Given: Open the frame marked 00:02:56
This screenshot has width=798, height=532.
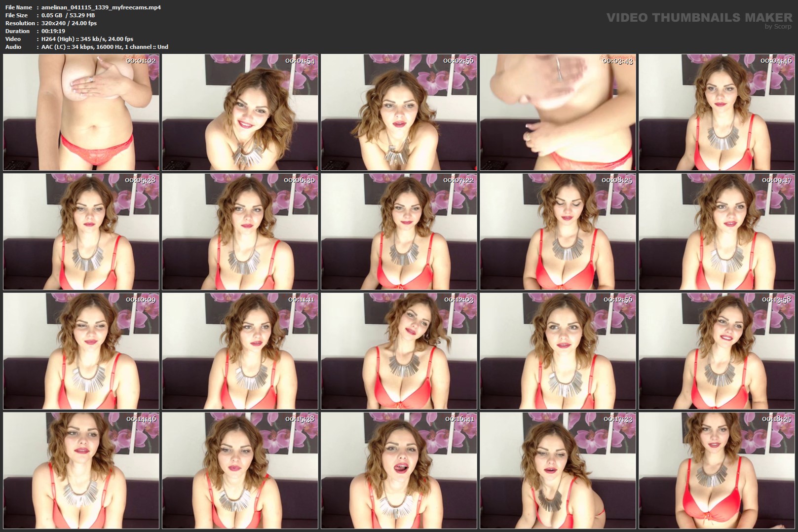Looking at the screenshot, I should pyautogui.click(x=399, y=113).
